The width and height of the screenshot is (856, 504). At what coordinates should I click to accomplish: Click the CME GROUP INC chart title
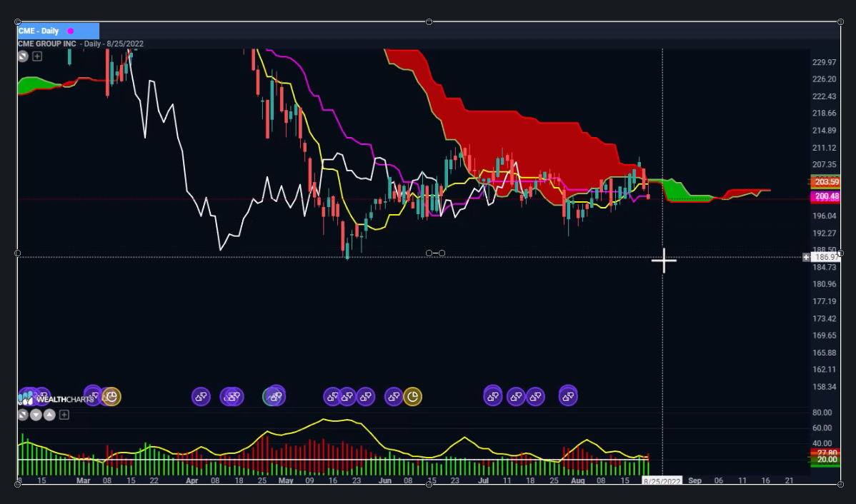[x=47, y=44]
